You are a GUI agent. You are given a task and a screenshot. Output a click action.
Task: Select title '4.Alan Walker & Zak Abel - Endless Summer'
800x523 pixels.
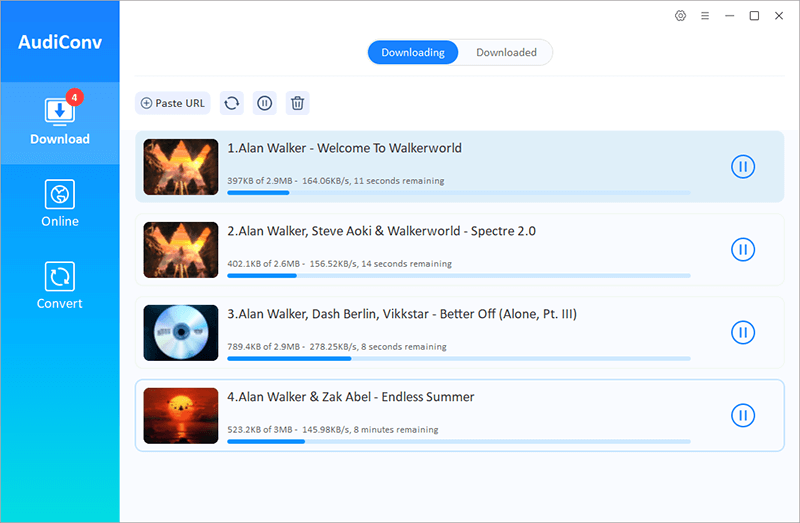[x=351, y=397]
